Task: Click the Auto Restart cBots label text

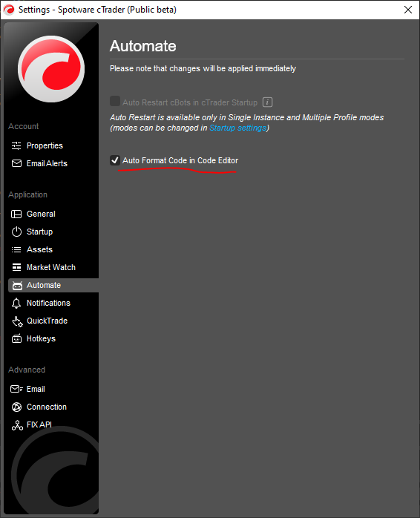Action: (x=190, y=102)
